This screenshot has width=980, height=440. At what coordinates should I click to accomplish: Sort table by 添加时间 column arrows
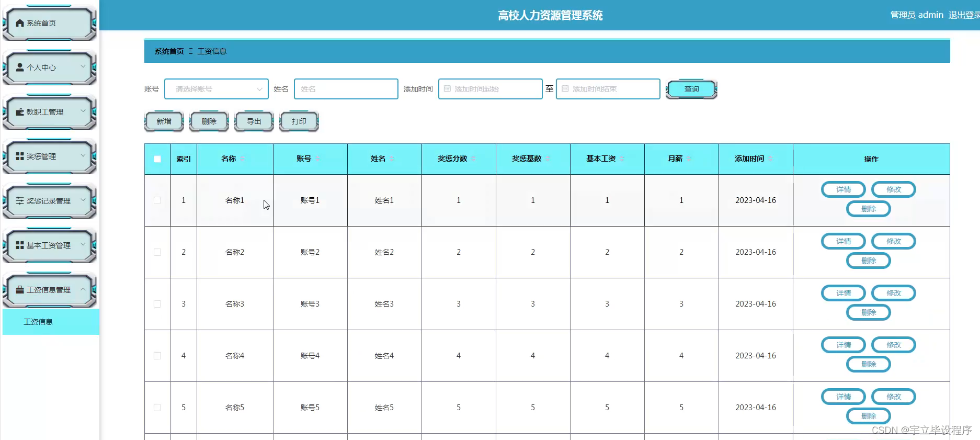coord(770,159)
